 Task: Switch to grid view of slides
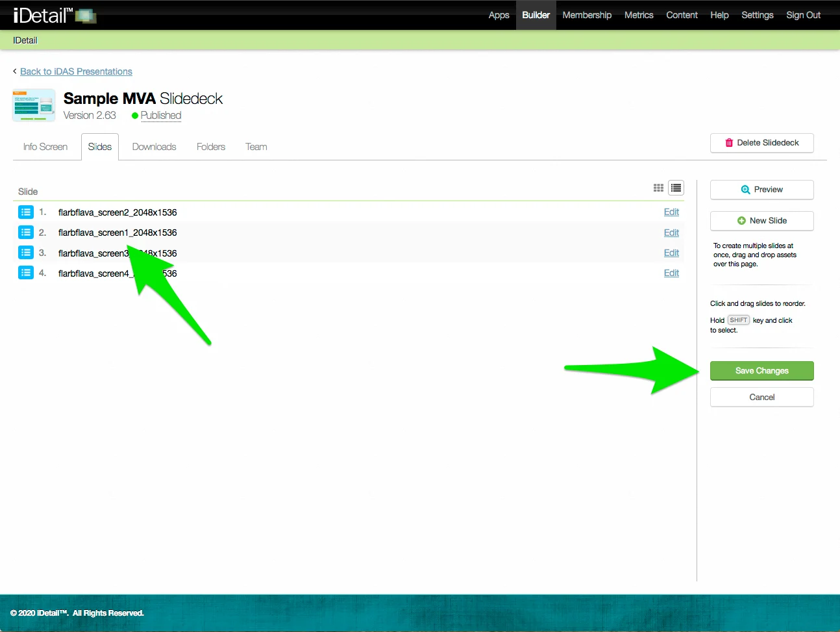click(x=658, y=188)
